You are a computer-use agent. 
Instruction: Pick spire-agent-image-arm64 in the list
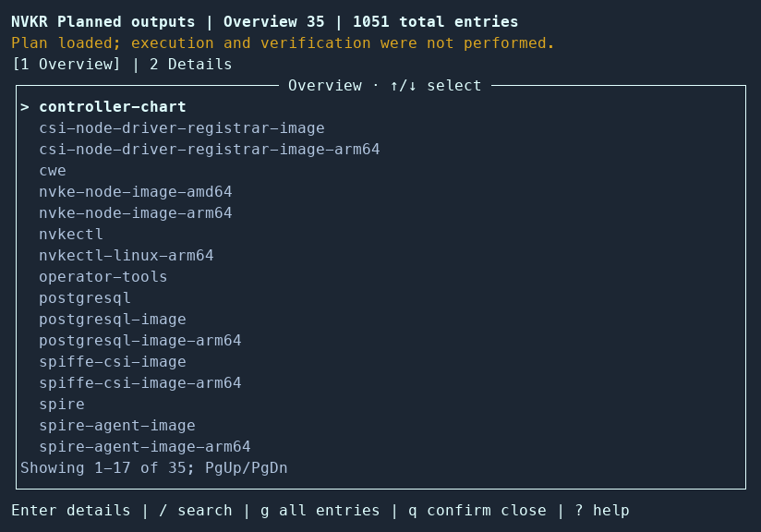click(x=380, y=447)
